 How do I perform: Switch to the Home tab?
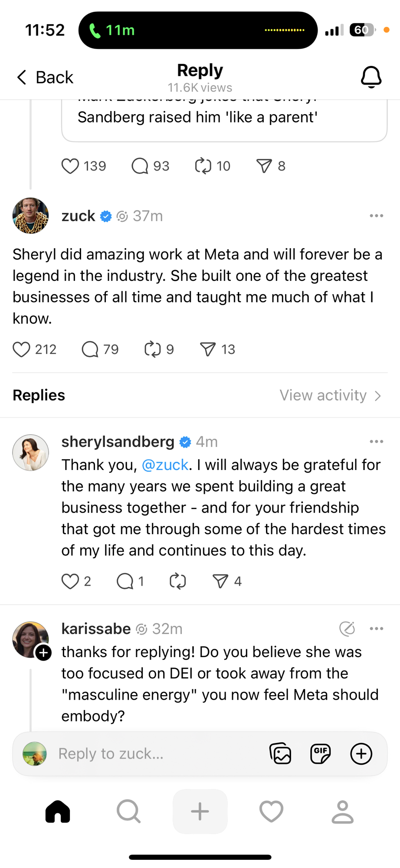(x=58, y=811)
